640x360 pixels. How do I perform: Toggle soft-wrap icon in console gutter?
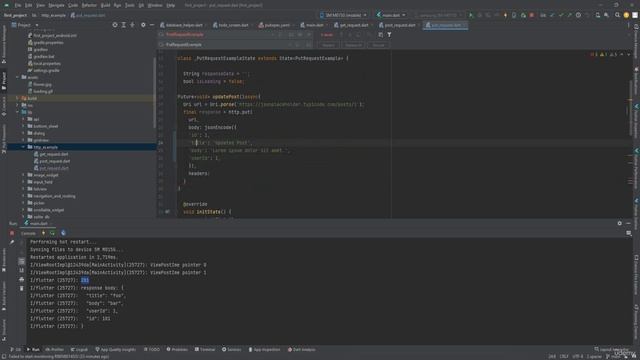[x=22, y=261]
